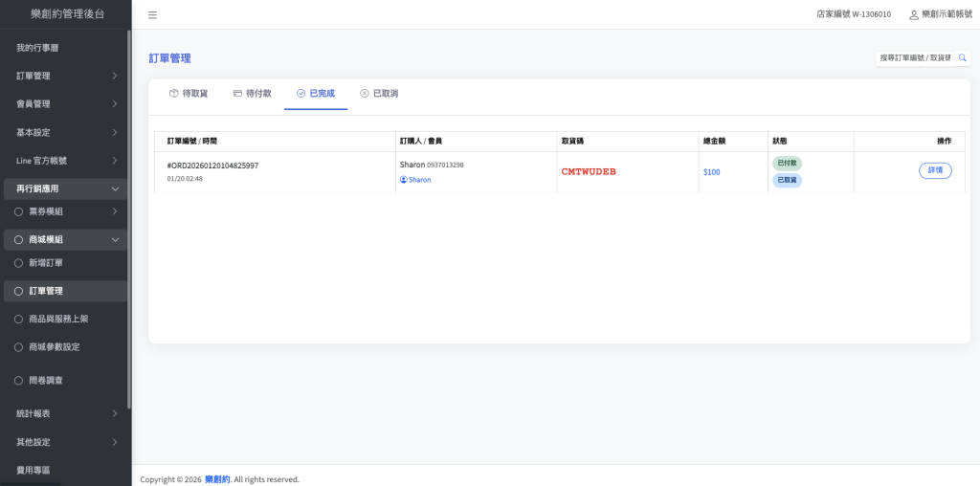
Task: Click circle icon next to 商城參數設定
Action: 18,346
